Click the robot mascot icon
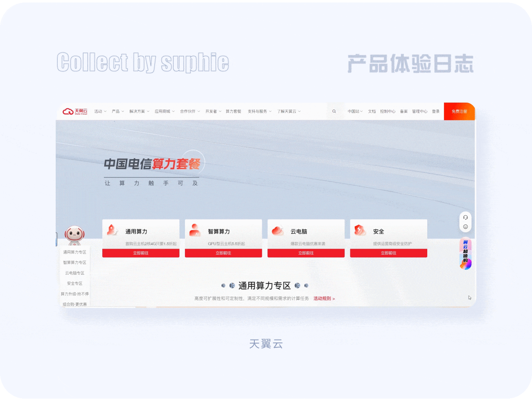Screen dimensions: 532x399 (x=74, y=235)
